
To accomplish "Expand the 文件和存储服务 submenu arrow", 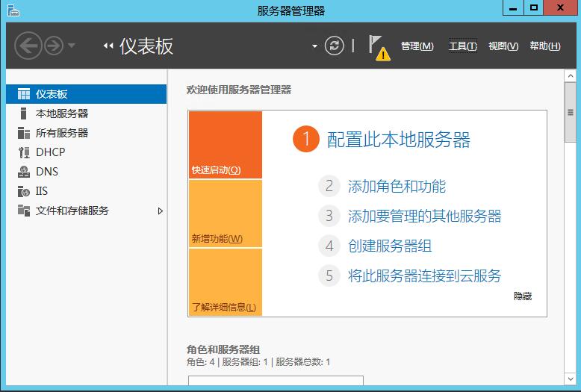I will pyautogui.click(x=160, y=211).
